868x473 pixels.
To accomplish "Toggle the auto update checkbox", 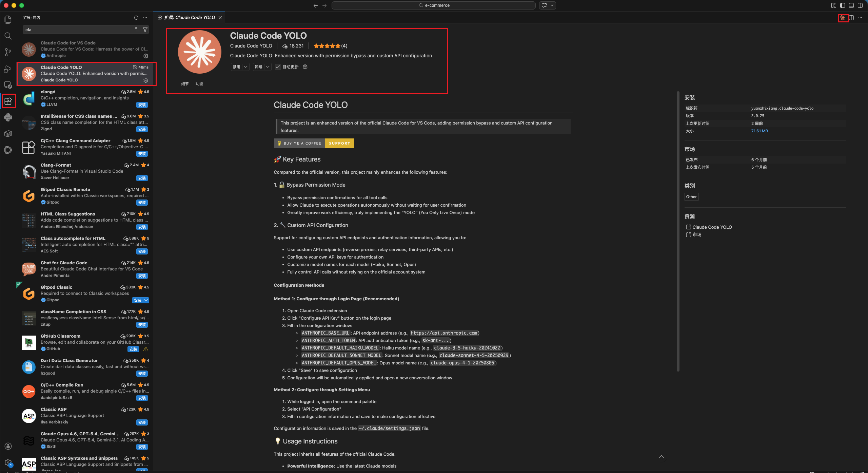I will (278, 67).
